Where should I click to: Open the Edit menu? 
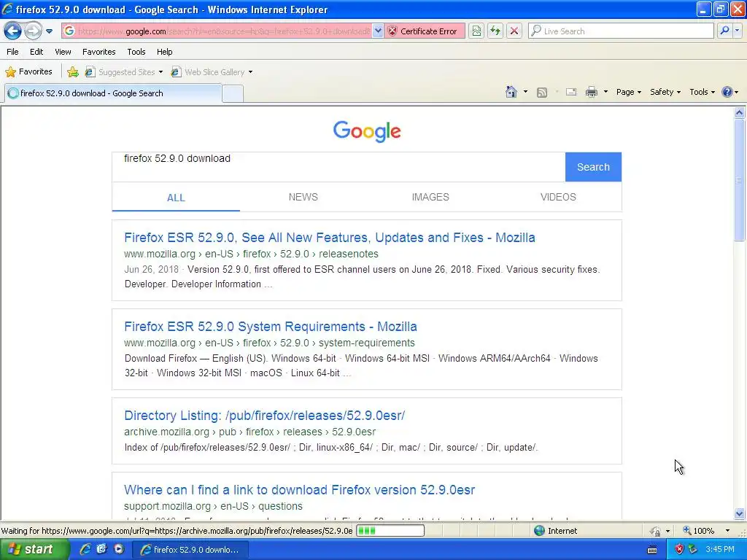[x=36, y=52]
